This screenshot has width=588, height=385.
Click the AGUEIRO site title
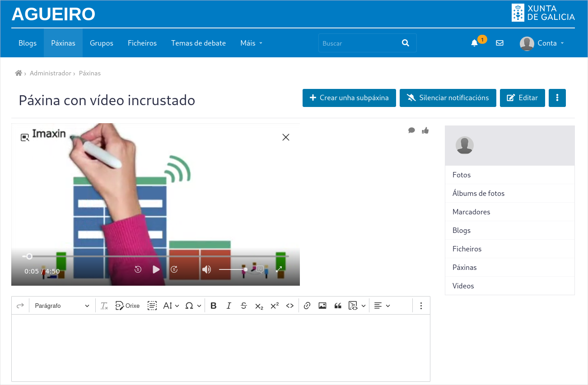coord(53,14)
